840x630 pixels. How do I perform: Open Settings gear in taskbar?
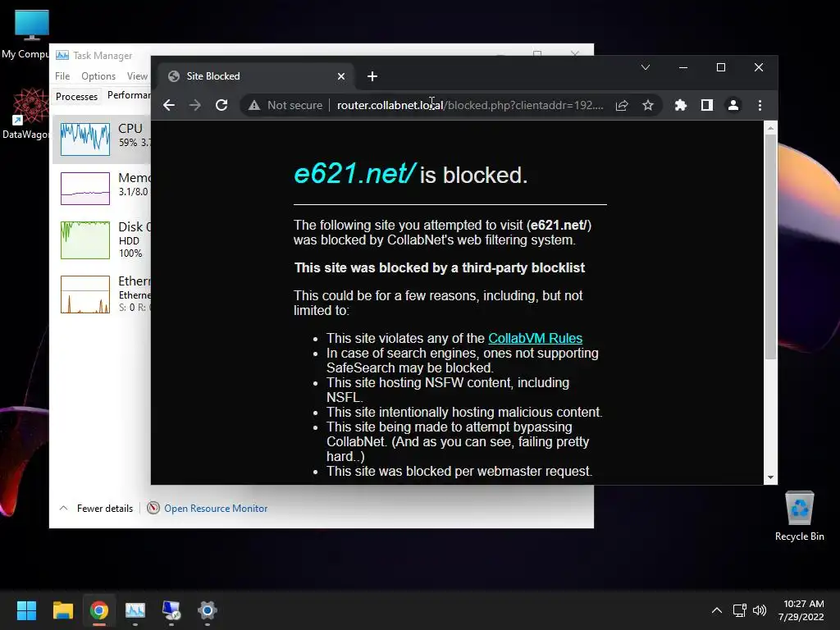point(208,610)
